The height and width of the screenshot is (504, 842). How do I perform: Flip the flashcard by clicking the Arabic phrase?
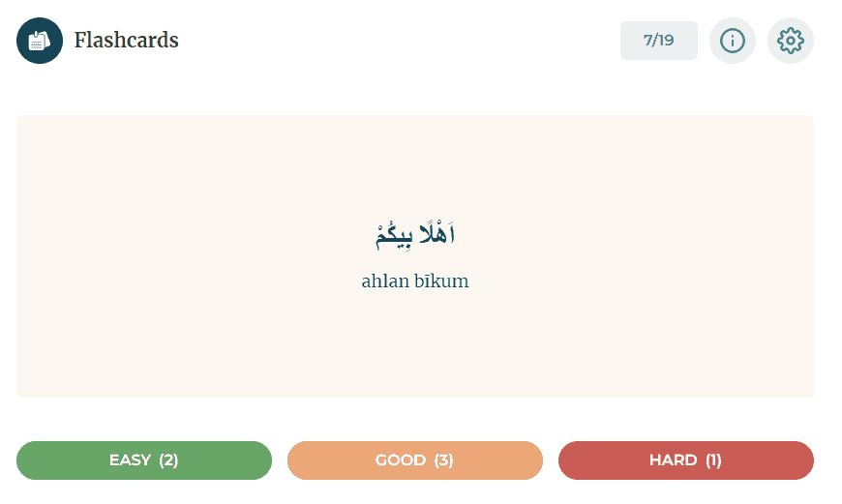(415, 234)
